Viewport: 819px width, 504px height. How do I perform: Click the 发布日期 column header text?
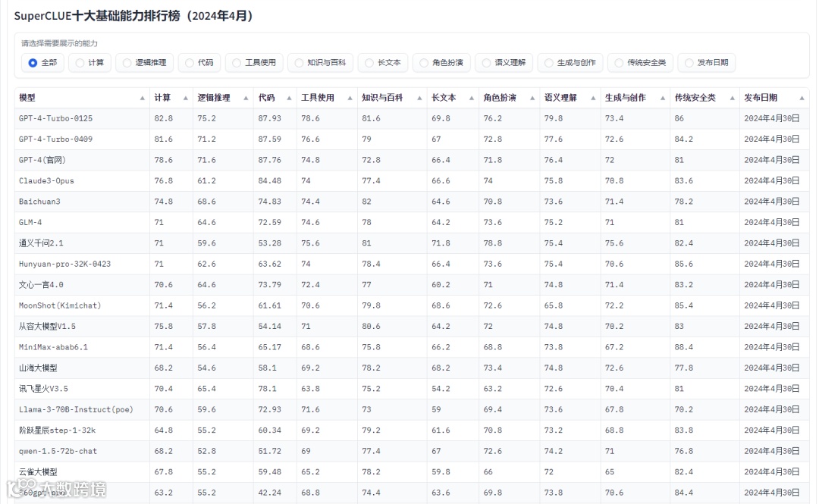click(761, 98)
